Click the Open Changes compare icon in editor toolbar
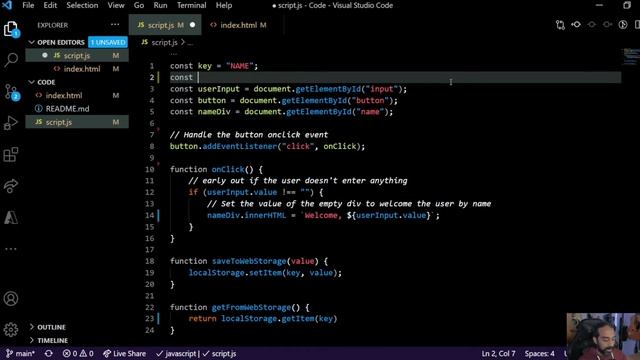Screen dimensions: 640x360 click(x=560, y=25)
